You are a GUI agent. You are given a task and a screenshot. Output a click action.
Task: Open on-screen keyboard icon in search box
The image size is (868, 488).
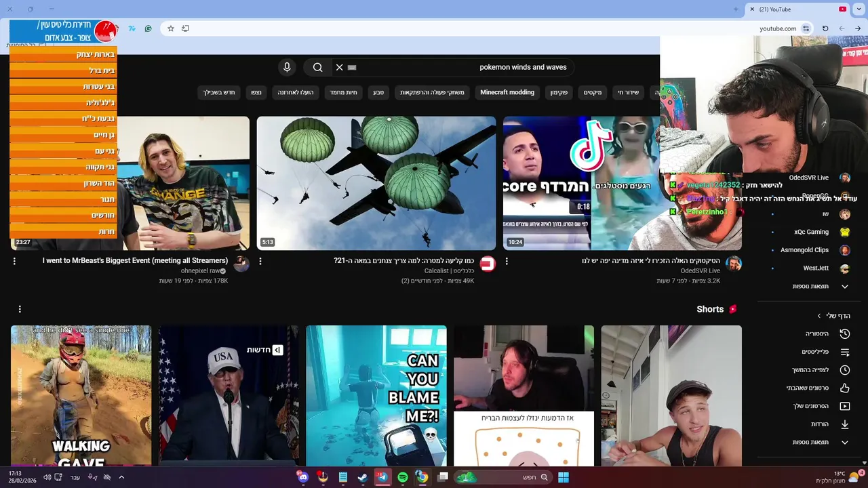tap(352, 68)
